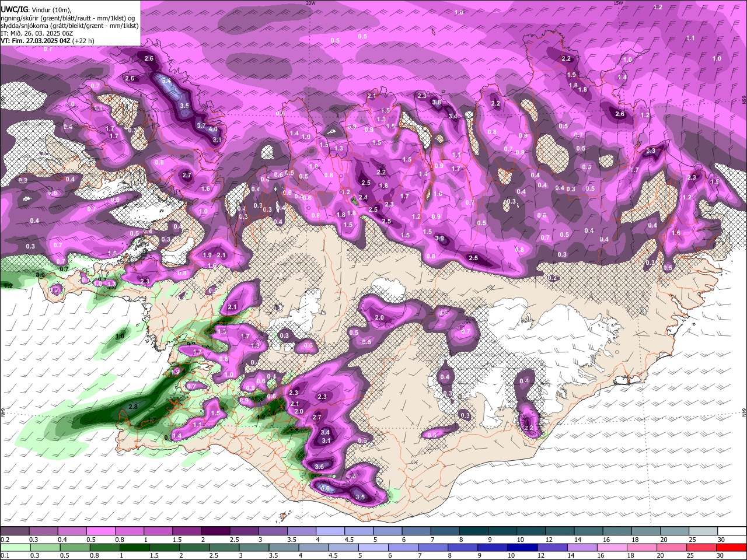Pick the 4 lavender swatch in upper snow legend

click(x=330, y=531)
